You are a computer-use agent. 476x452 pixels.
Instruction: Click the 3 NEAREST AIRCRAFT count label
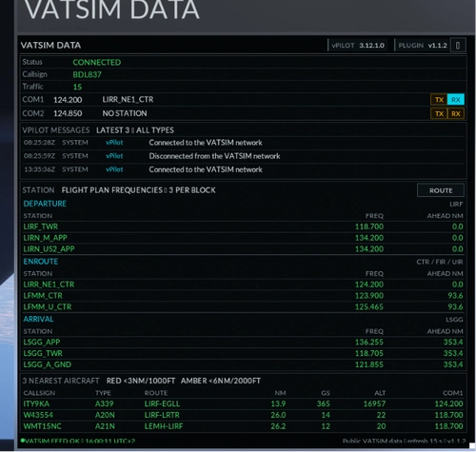[x=61, y=381]
